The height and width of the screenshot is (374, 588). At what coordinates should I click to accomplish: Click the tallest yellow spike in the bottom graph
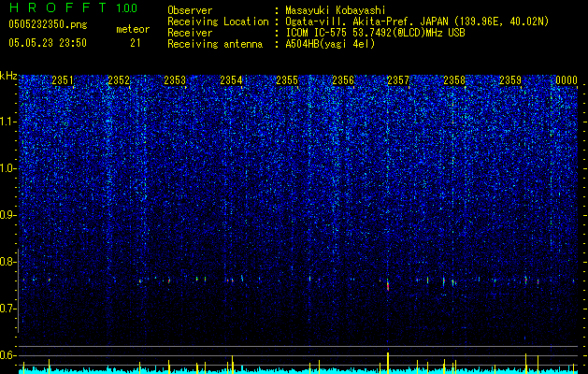click(388, 363)
